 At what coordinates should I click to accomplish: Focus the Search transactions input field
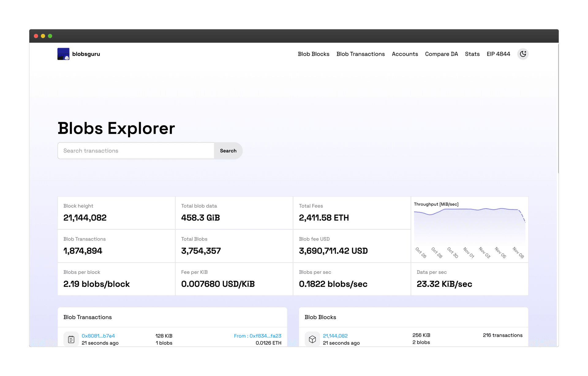click(136, 151)
